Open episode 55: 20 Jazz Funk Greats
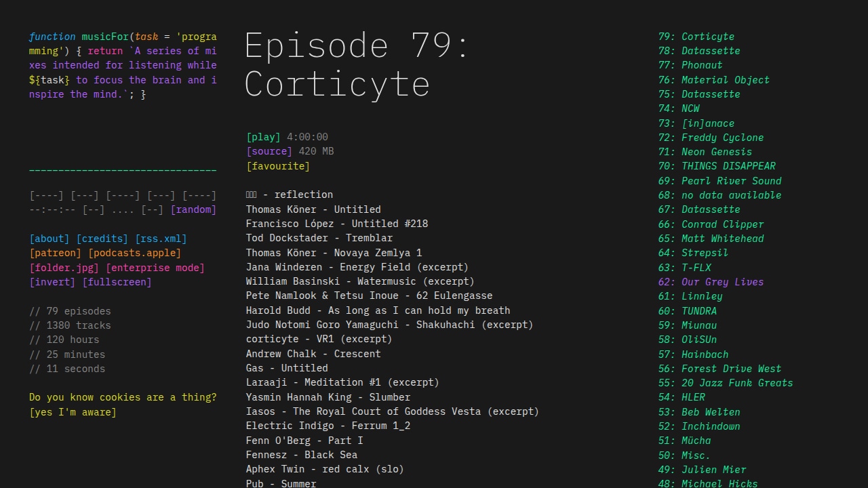This screenshot has height=488, width=868. pos(726,383)
